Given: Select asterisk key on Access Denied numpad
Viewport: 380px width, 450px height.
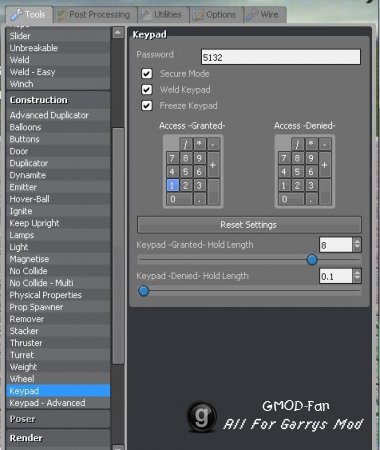Looking at the screenshot, I should click(x=311, y=144).
